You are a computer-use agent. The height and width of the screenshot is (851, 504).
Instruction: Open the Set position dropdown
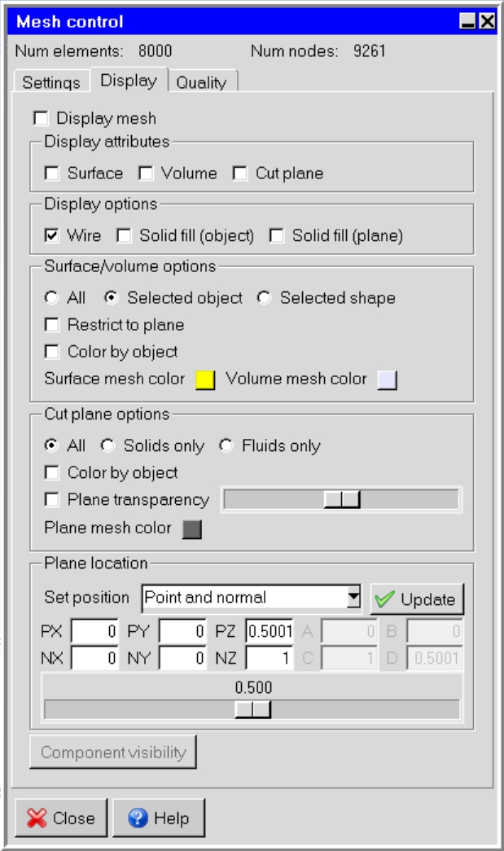(353, 598)
